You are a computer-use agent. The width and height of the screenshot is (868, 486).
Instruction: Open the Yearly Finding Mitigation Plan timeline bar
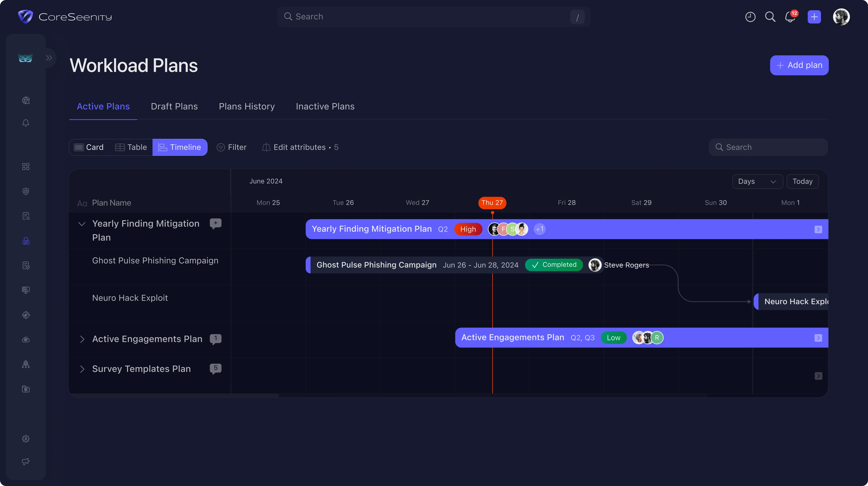(x=567, y=229)
